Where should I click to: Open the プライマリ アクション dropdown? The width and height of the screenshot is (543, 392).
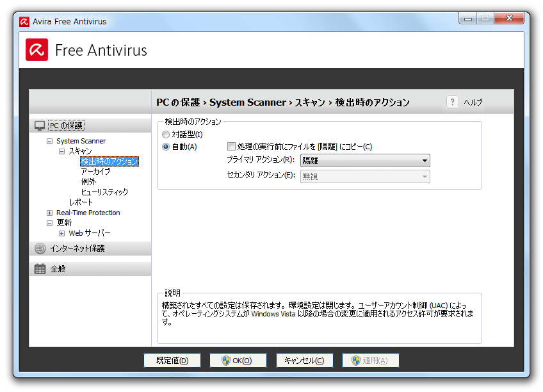coord(365,161)
